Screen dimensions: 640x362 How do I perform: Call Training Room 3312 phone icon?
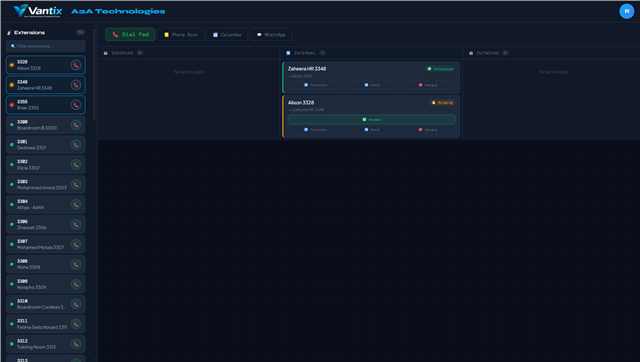[x=76, y=344]
